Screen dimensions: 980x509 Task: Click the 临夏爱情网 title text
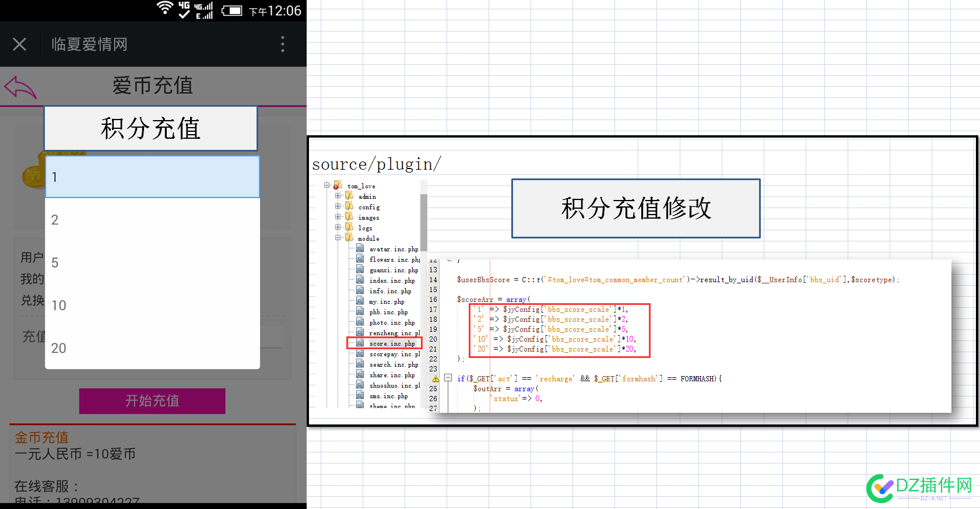tap(89, 44)
